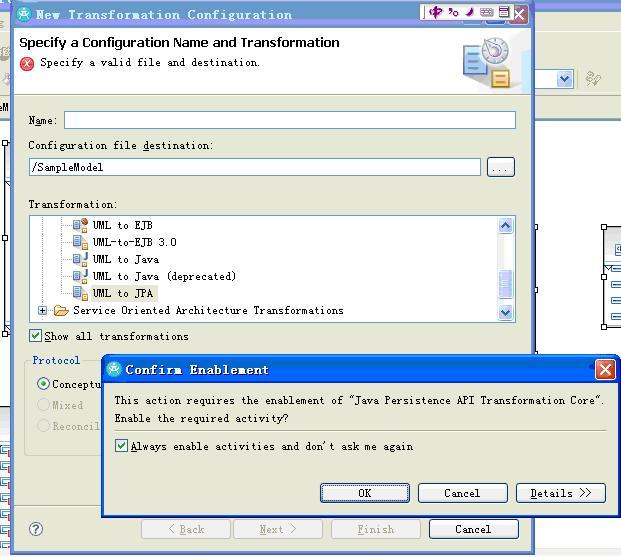
Task: Click the UML to Java icon
Action: tap(80, 259)
